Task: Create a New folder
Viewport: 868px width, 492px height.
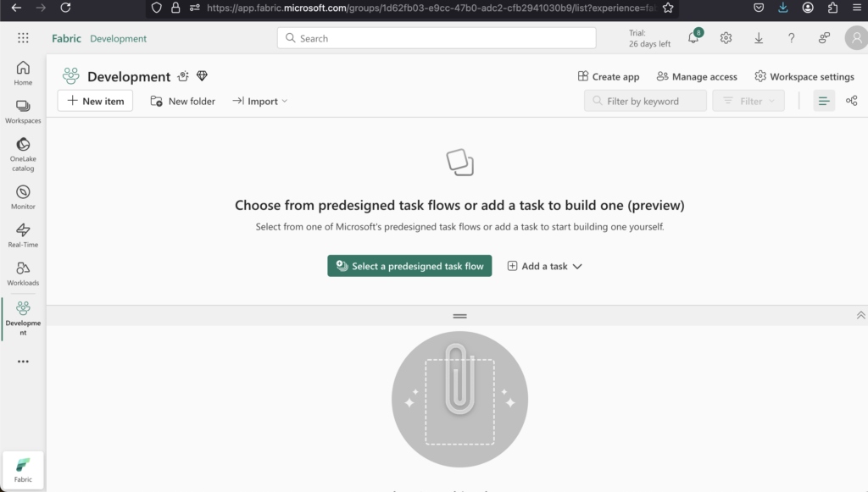Action: pos(183,101)
